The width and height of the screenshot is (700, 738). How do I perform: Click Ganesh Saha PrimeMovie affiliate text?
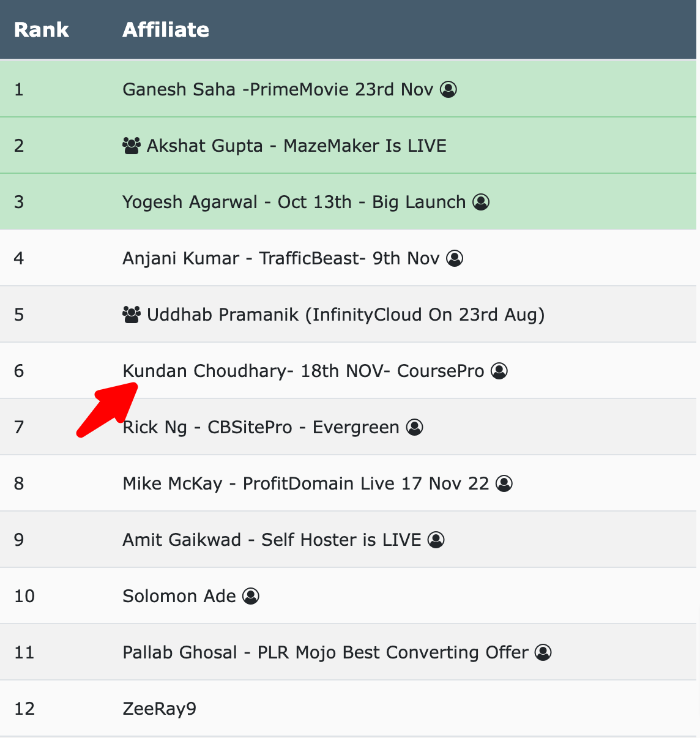pyautogui.click(x=278, y=89)
